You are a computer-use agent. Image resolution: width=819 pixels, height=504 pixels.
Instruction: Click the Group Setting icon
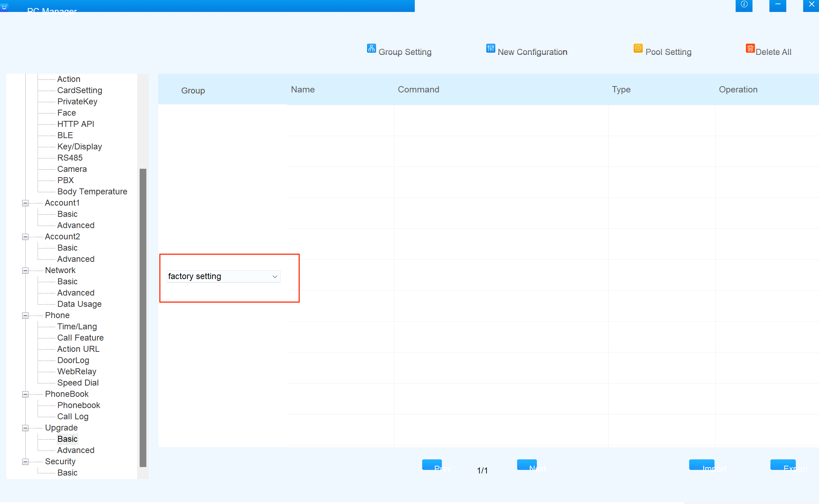coord(371,48)
